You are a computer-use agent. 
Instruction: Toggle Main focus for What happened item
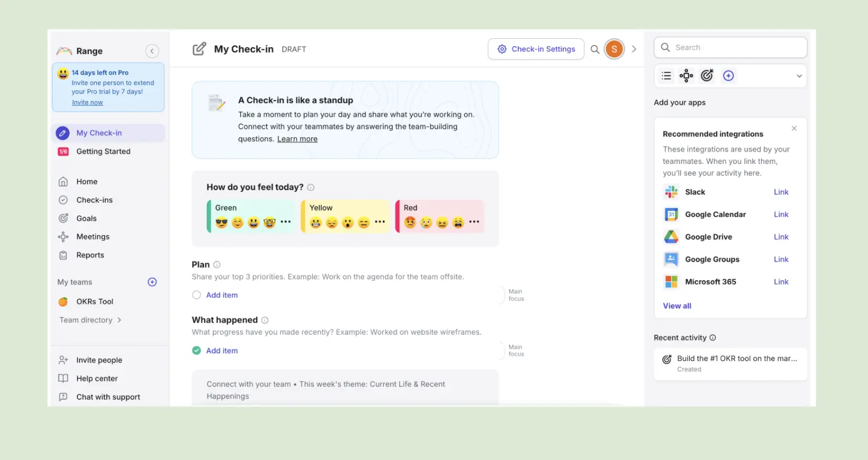click(516, 351)
